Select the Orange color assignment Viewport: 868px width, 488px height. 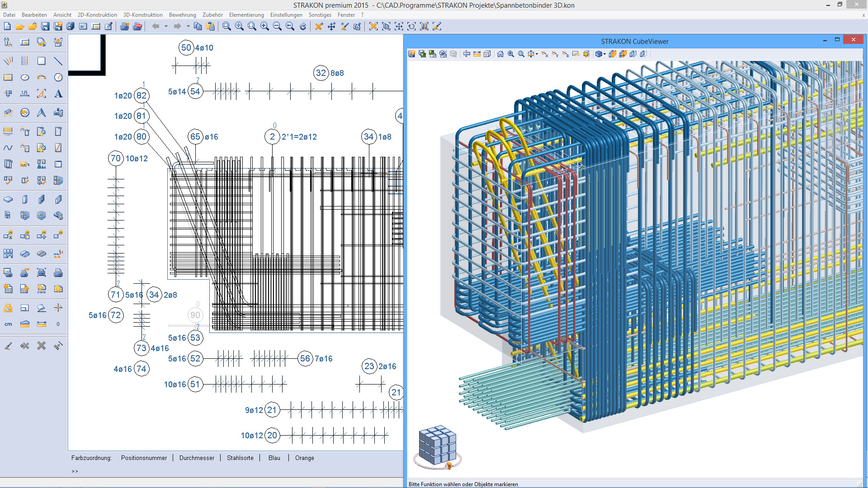coord(304,458)
